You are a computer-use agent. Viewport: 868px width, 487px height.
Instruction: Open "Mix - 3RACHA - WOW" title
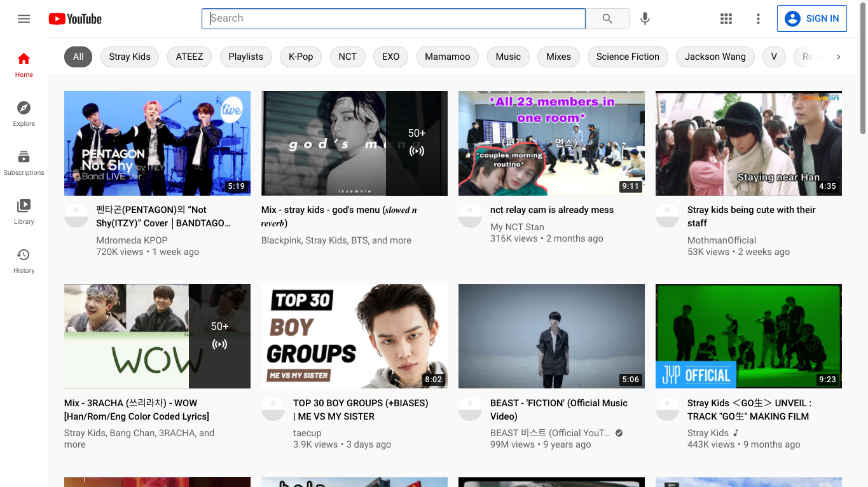click(x=137, y=409)
